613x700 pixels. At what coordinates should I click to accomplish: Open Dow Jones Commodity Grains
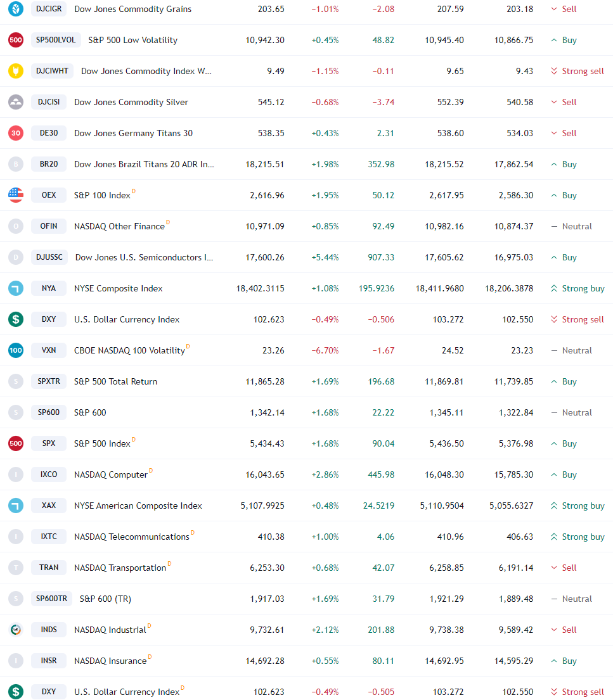pyautogui.click(x=132, y=9)
